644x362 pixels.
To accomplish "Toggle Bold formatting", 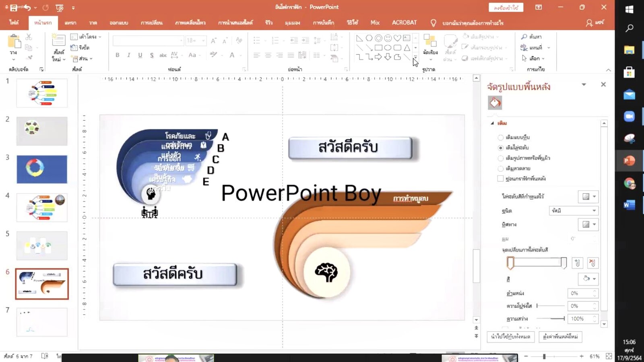I will click(x=118, y=55).
